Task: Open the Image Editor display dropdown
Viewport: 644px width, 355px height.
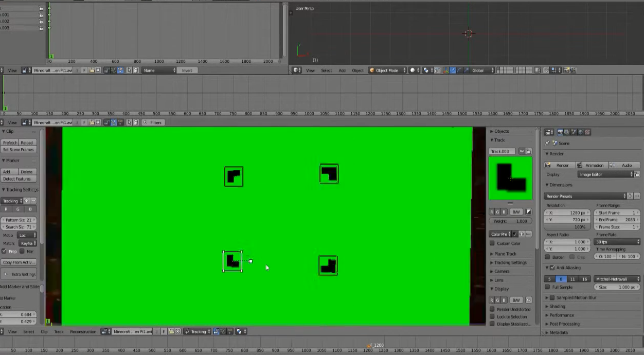Action: pos(605,174)
